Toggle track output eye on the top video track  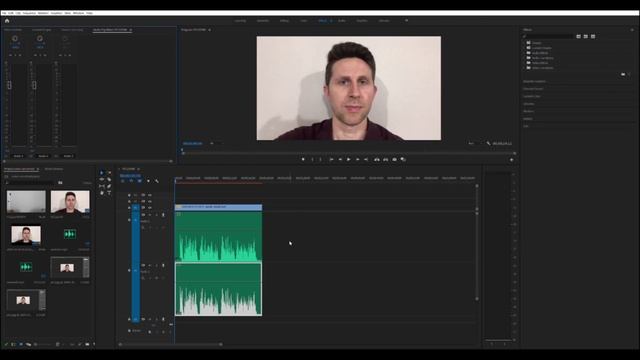tap(150, 195)
